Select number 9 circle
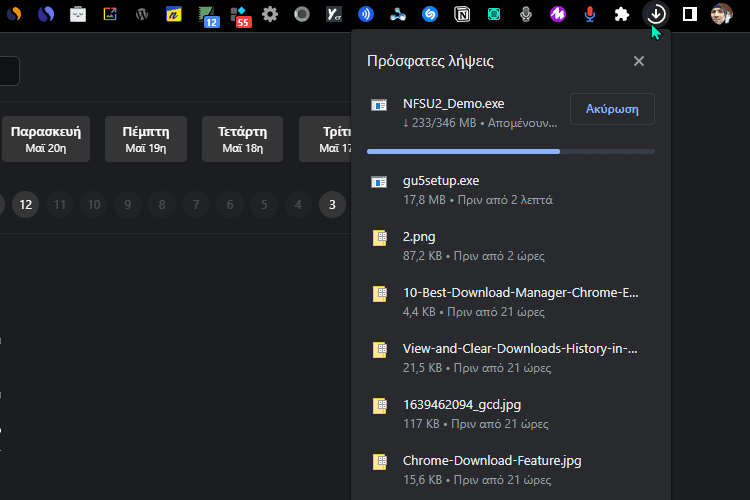The width and height of the screenshot is (750, 500). [x=128, y=205]
